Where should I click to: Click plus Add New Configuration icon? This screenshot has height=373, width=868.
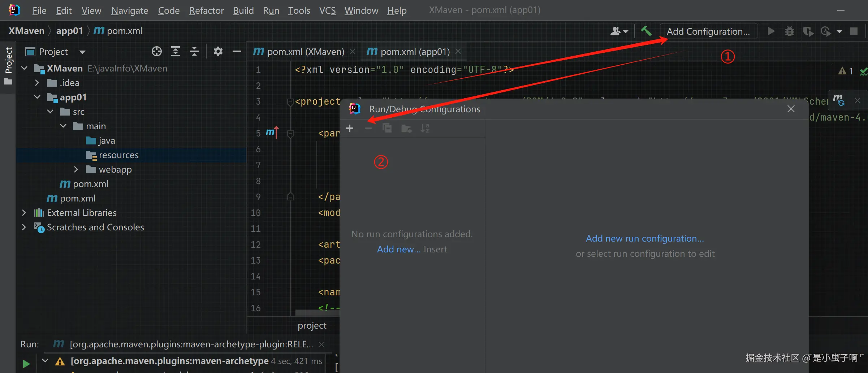click(x=350, y=128)
